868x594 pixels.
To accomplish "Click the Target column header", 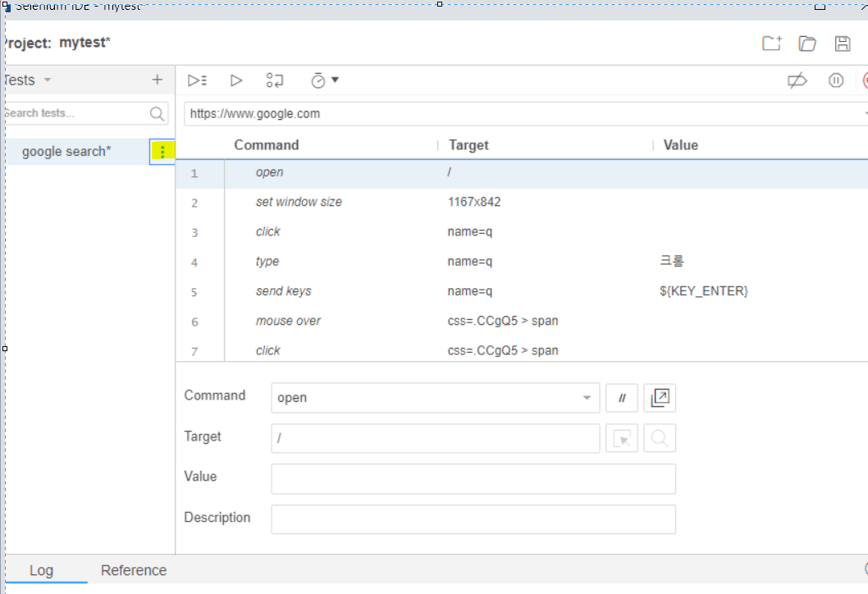I will (x=468, y=145).
